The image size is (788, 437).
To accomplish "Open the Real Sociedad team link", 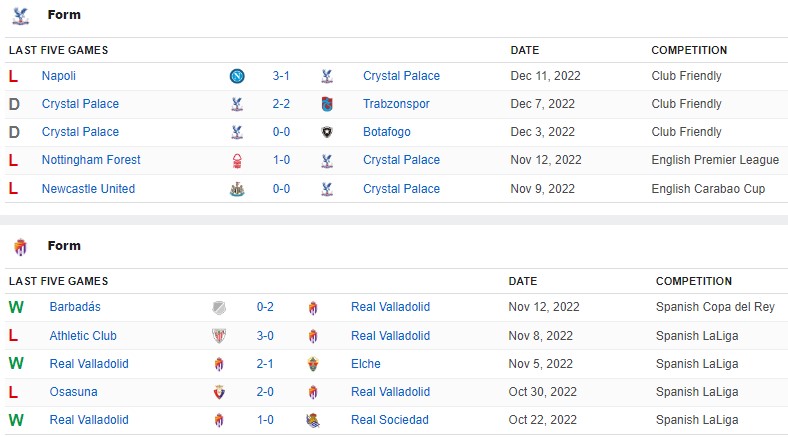I will (389, 420).
